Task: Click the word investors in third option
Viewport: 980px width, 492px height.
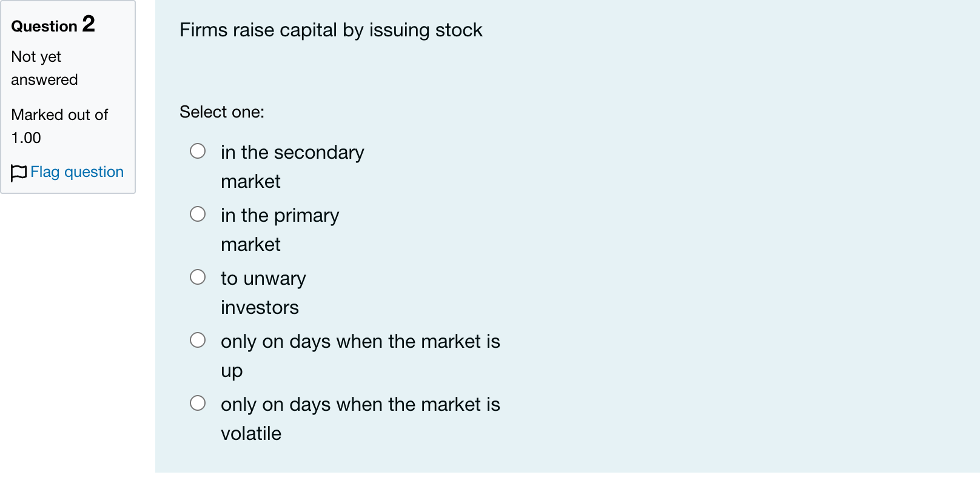Action: click(260, 307)
